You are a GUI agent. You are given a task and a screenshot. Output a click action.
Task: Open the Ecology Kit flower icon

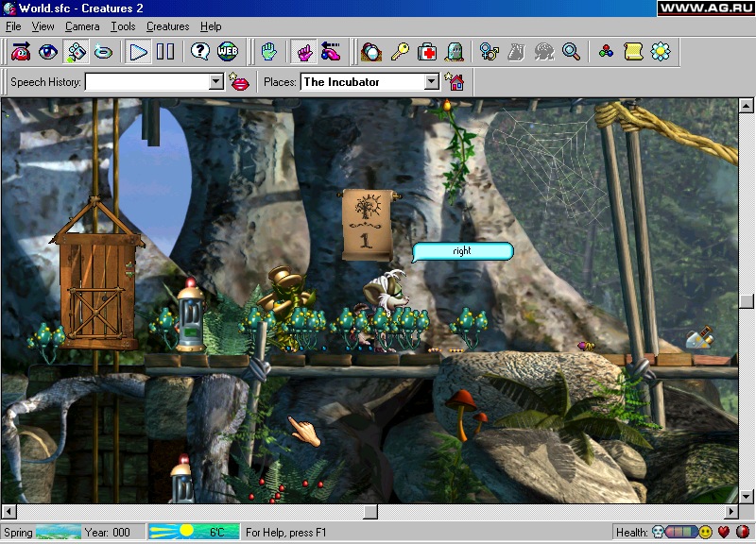tap(659, 51)
